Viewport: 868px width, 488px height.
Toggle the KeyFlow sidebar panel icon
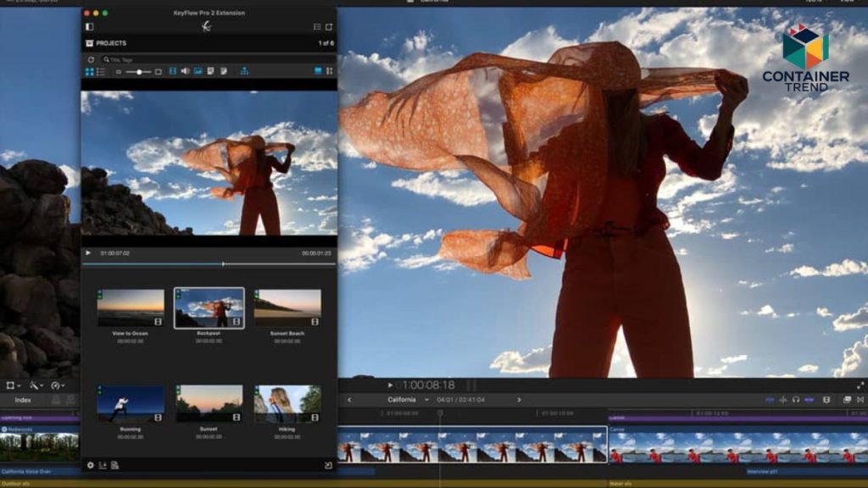pyautogui.click(x=90, y=26)
